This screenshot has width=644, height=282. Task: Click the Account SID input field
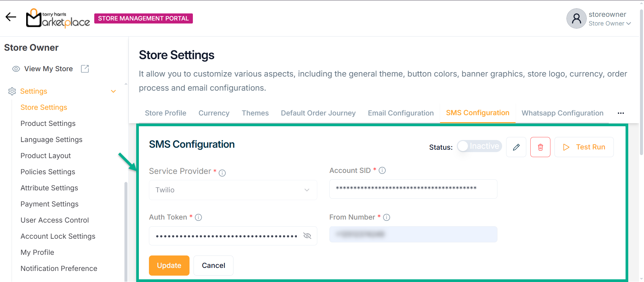[x=413, y=189]
